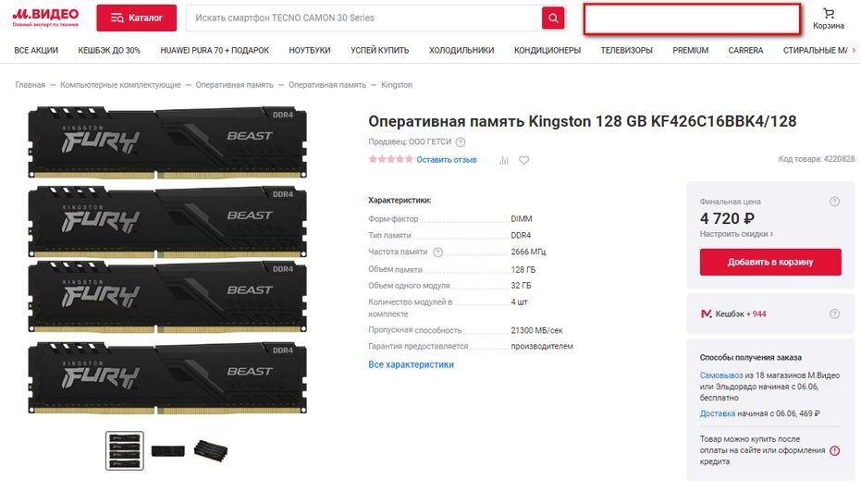Focus the search input field
The image size is (861, 504).
click(x=363, y=18)
